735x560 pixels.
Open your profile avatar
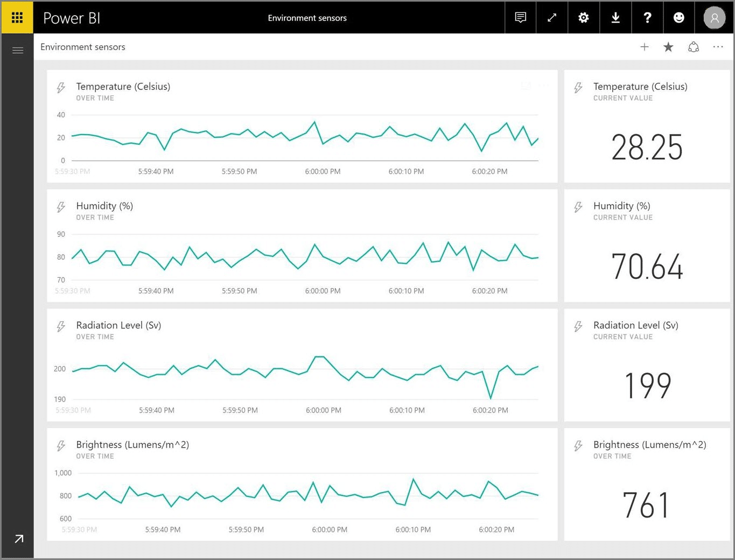point(715,17)
